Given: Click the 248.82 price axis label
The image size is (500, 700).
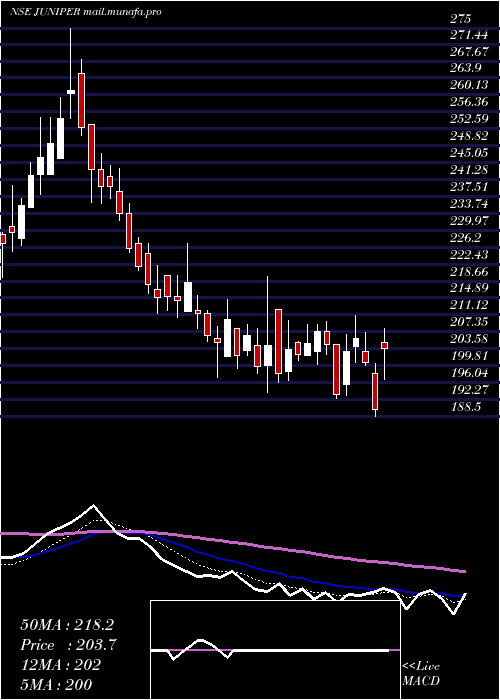Looking at the screenshot, I should (468, 137).
